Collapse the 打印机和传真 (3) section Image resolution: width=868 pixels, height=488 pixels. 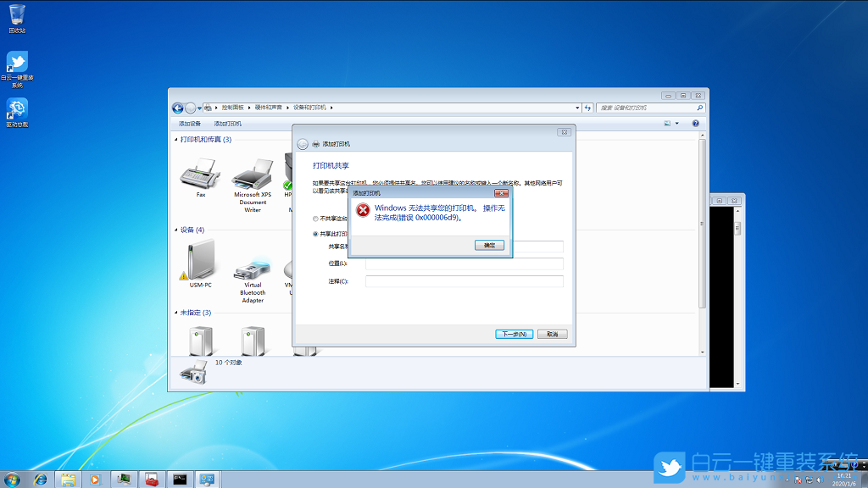tap(175, 139)
